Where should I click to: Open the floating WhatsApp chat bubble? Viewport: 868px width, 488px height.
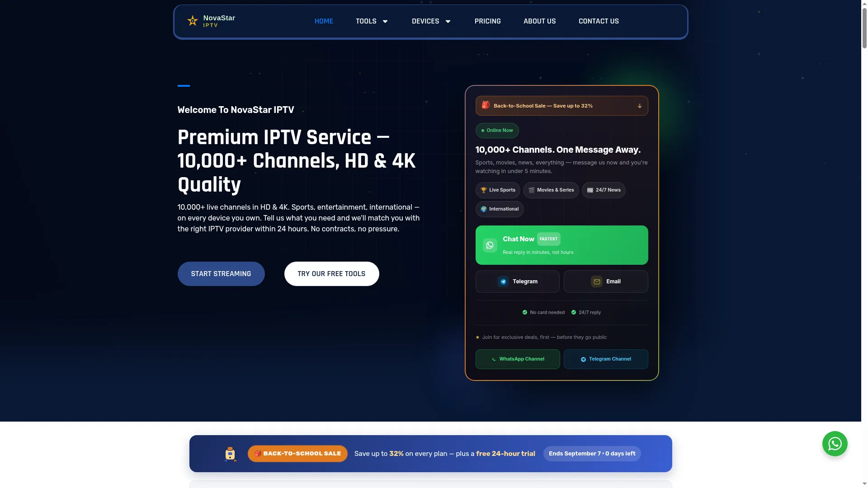click(835, 444)
